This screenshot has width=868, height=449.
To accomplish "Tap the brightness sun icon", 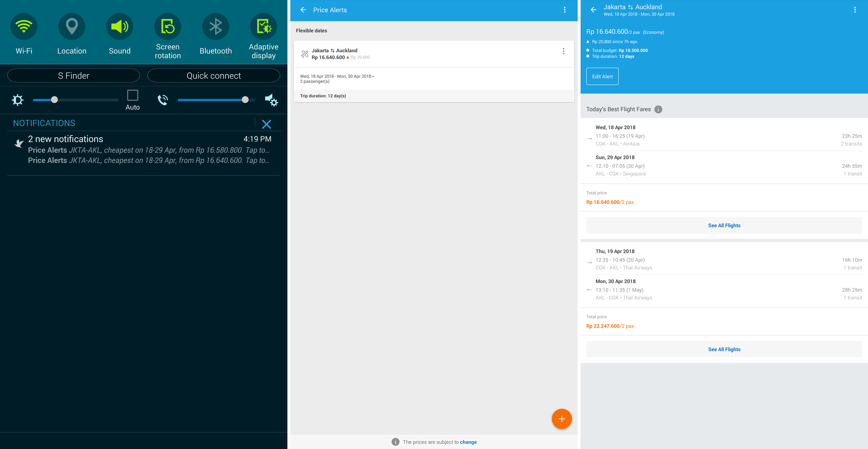I will pos(18,100).
